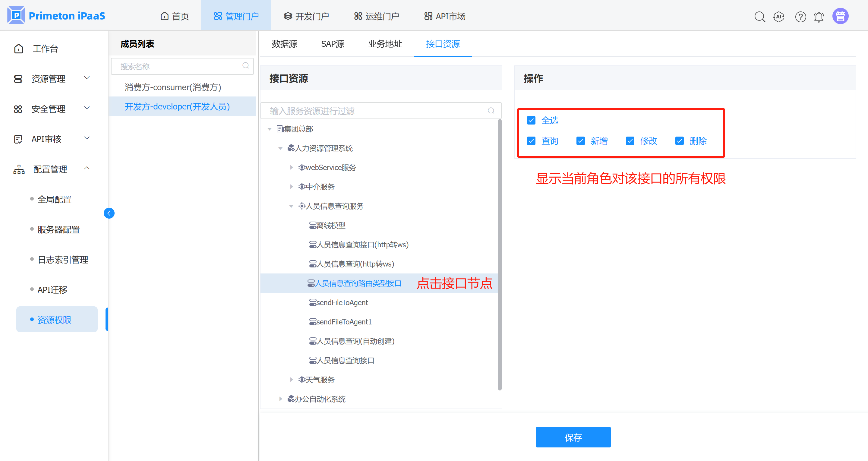Viewport: 868px width, 461px height.
Task: Click the Primeton iPaaS logo
Action: (x=16, y=15)
